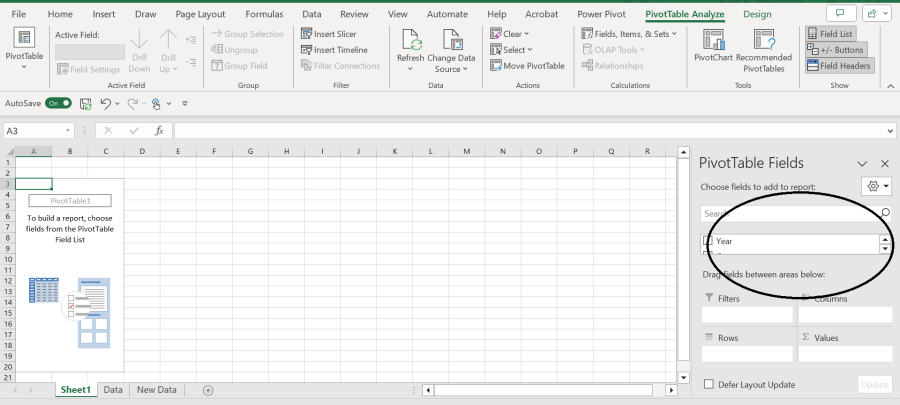Image resolution: width=900 pixels, height=405 pixels.
Task: Toggle AutoSave switch
Action: click(59, 103)
